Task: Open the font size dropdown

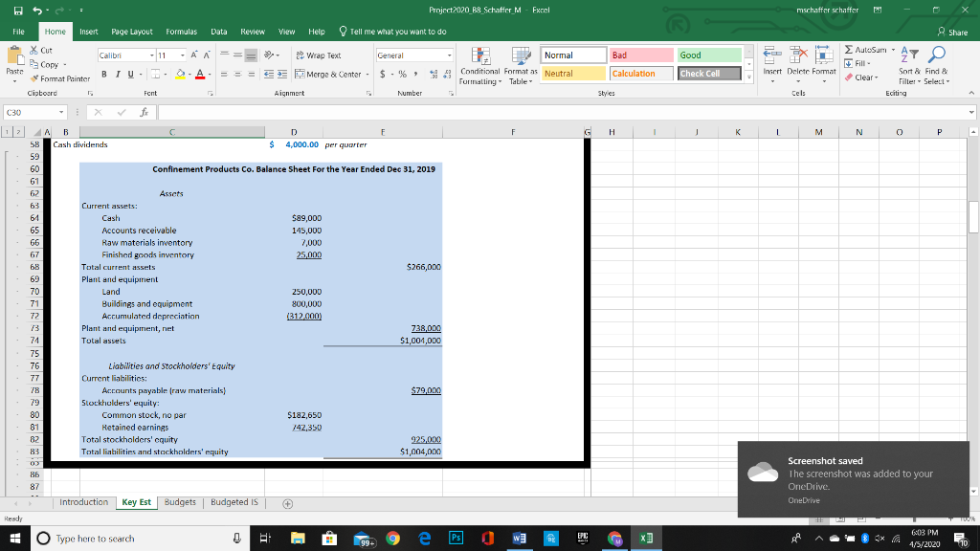Action: coord(183,55)
